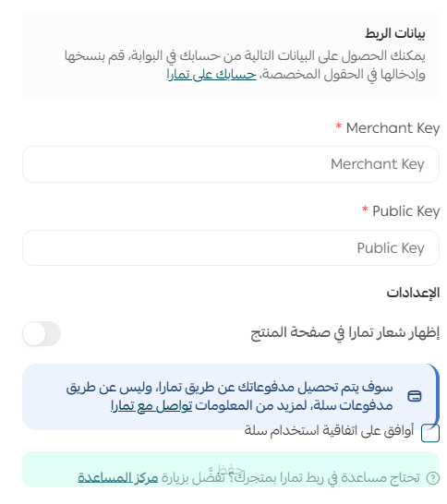
Task: Open the حسابك على تمارا link
Action: pos(211,75)
